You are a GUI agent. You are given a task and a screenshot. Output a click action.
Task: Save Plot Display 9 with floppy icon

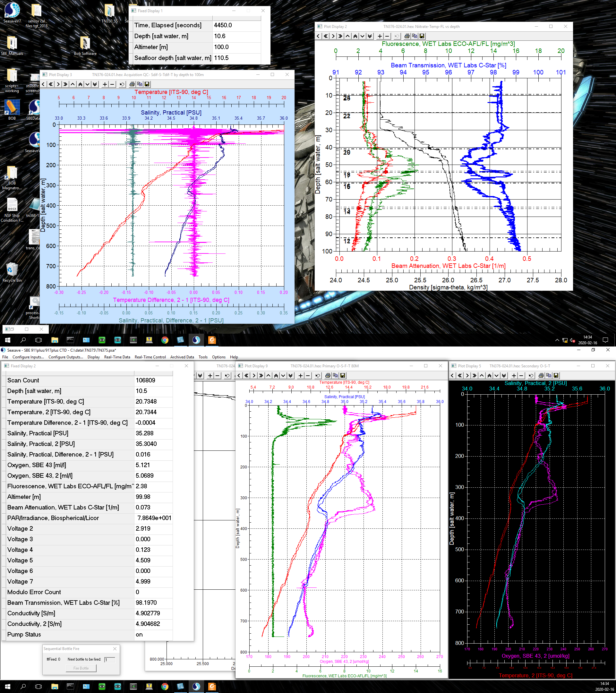coord(343,375)
